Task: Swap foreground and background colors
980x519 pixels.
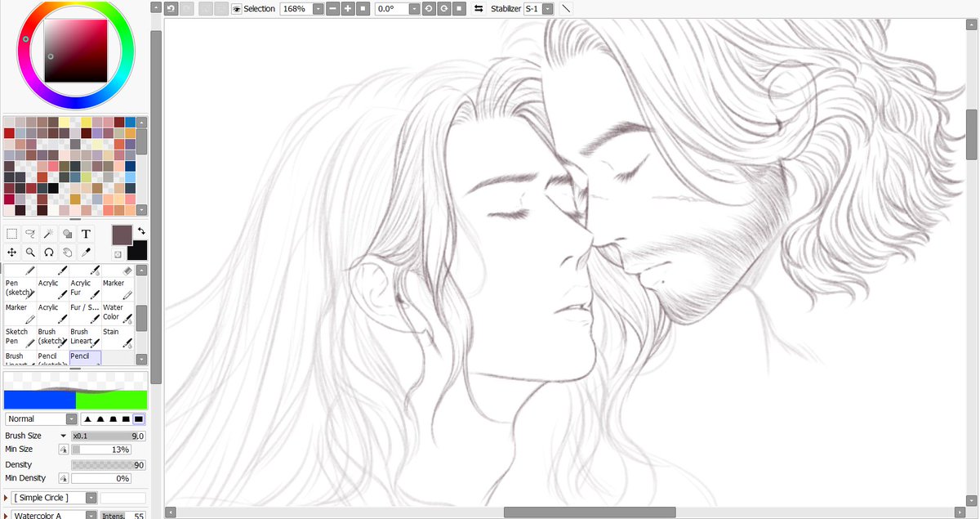Action: (140, 231)
